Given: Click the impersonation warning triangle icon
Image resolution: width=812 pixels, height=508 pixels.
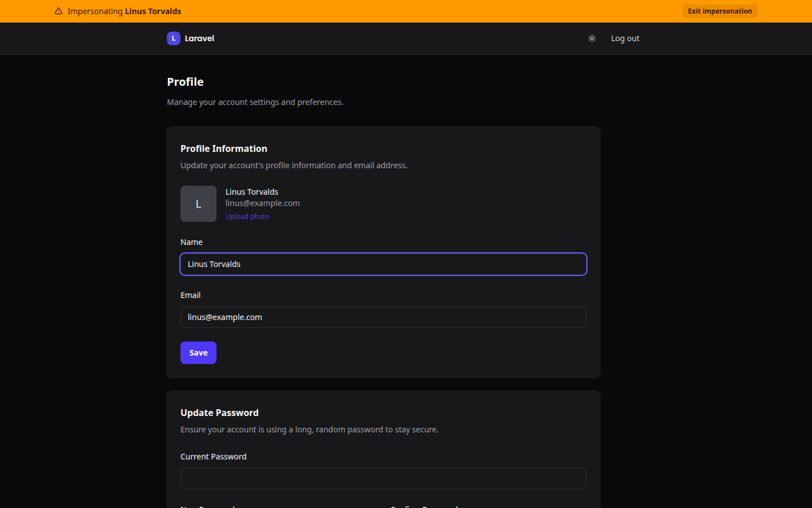Looking at the screenshot, I should [59, 11].
